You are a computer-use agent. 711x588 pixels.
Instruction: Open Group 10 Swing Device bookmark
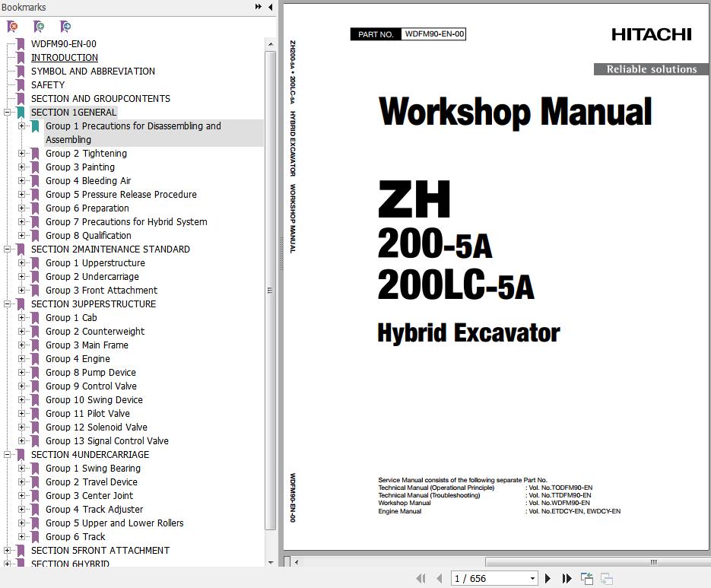tap(94, 399)
